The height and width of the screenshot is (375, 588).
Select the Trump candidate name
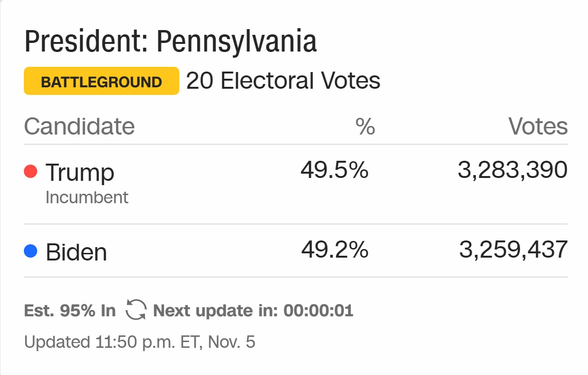point(80,172)
